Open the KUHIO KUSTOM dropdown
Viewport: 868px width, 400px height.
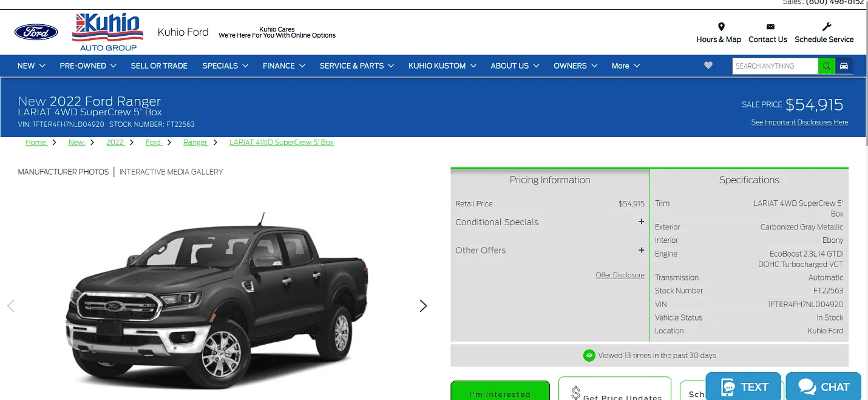(442, 66)
